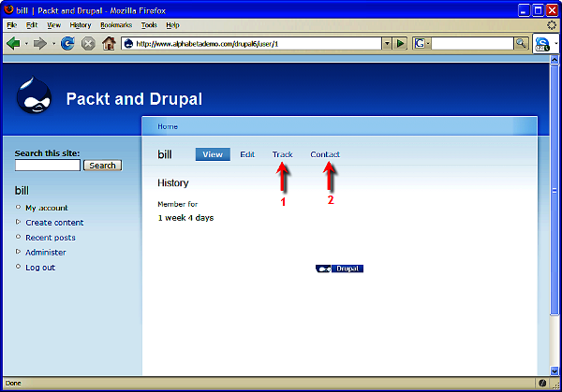562x392 pixels.
Task: Click the Packt and Drupal site title
Action: coord(134,99)
